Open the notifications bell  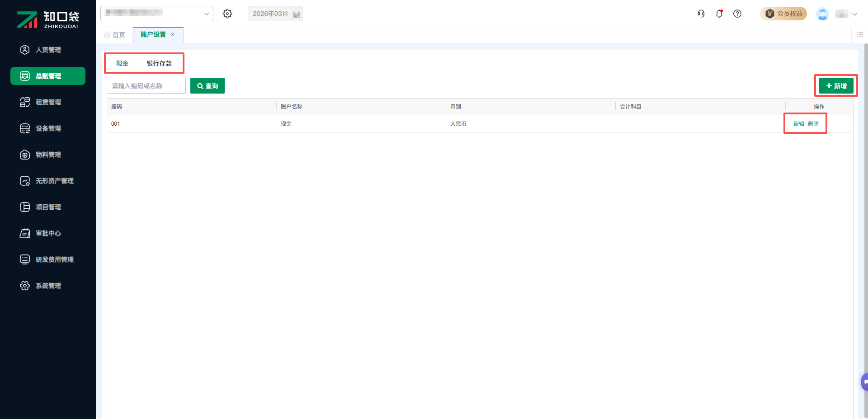click(719, 14)
